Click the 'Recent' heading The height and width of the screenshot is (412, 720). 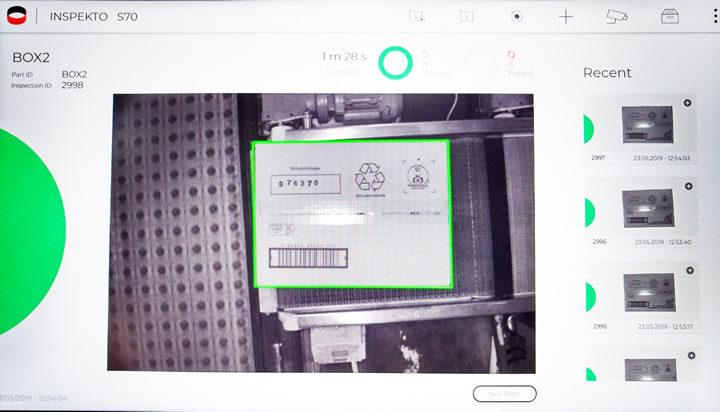[x=607, y=73]
